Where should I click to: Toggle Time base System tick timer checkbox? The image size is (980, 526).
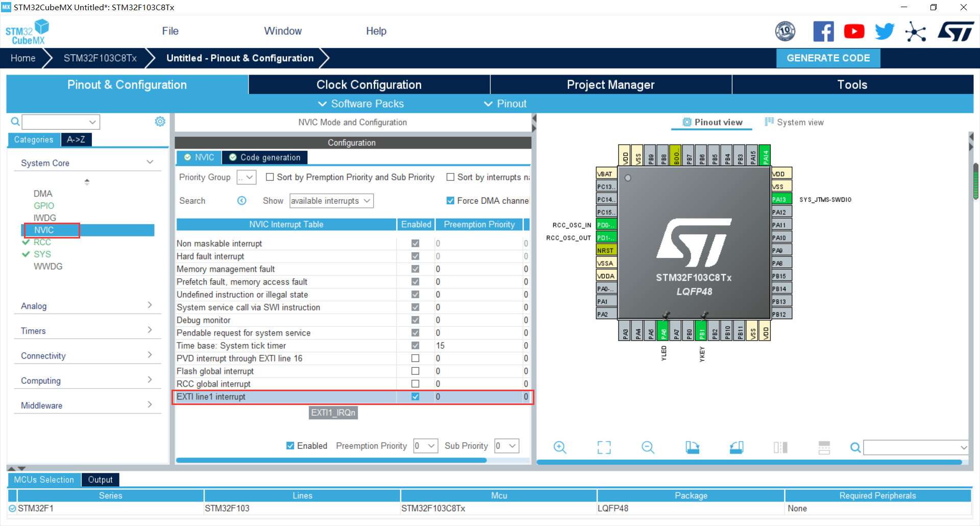coord(415,346)
